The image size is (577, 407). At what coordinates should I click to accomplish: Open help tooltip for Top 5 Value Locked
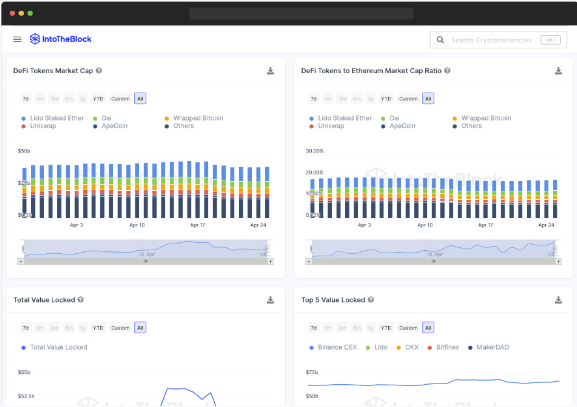[371, 300]
